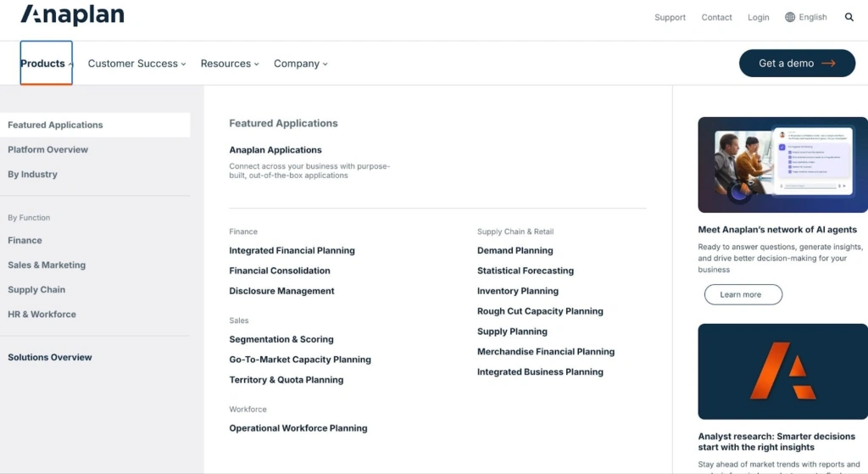Collapse the Products menu

(47, 64)
